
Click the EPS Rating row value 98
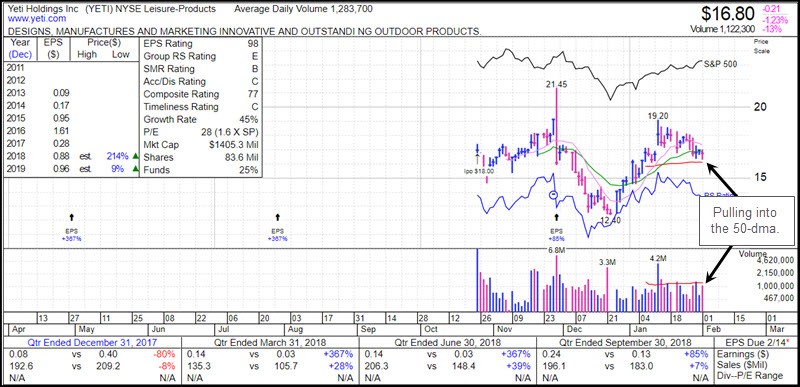pyautogui.click(x=252, y=43)
